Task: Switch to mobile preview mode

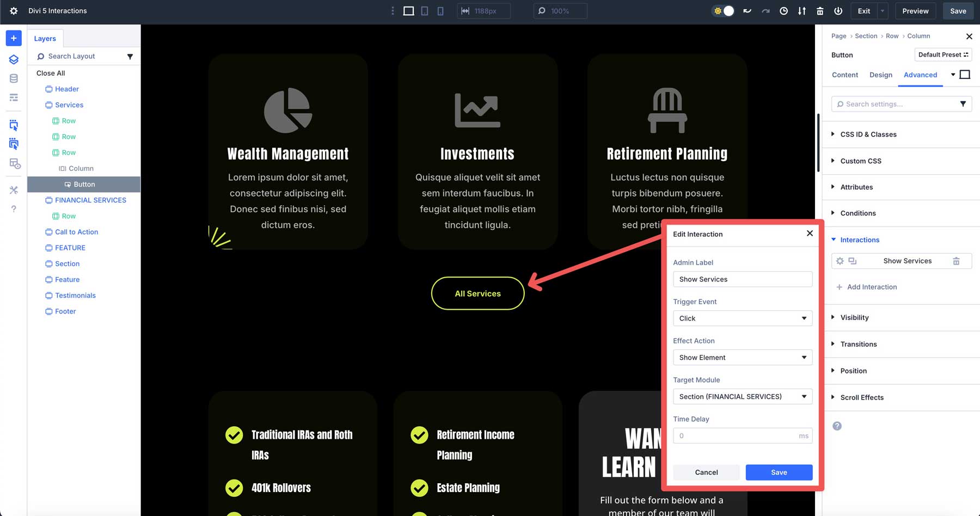Action: (440, 11)
